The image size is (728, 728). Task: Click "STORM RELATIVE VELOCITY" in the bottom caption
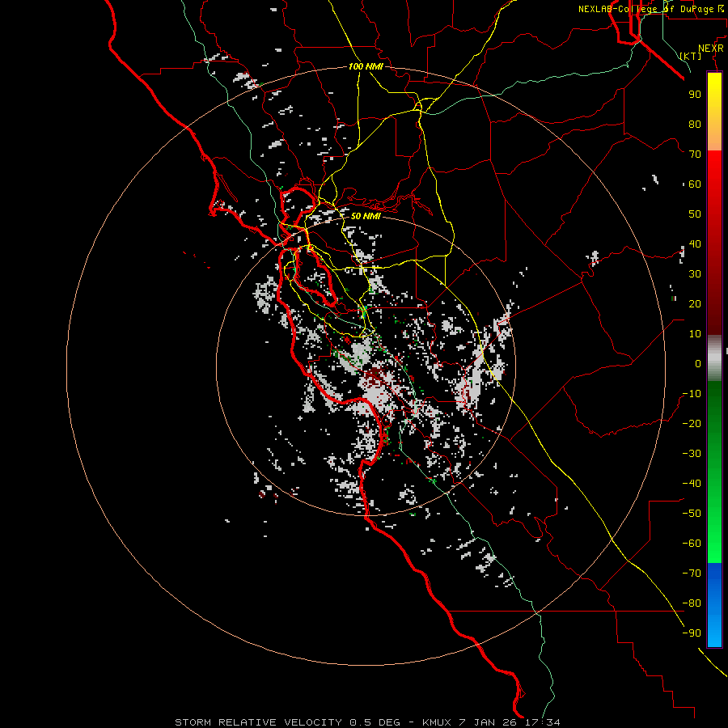coord(258,722)
